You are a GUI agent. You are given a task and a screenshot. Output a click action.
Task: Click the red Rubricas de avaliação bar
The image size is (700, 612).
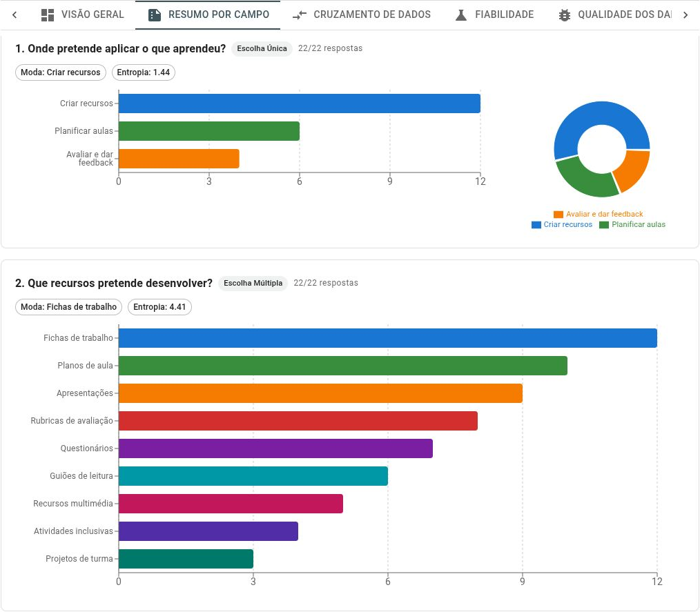tap(298, 421)
